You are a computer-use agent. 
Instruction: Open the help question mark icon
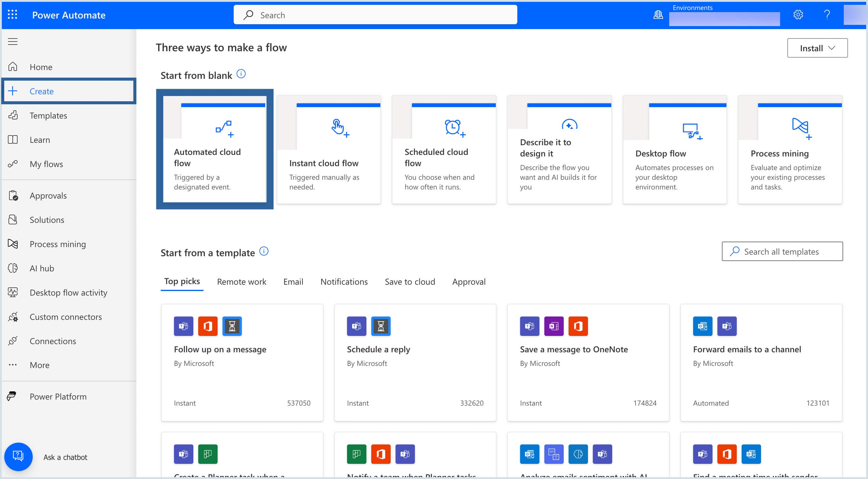coord(826,15)
